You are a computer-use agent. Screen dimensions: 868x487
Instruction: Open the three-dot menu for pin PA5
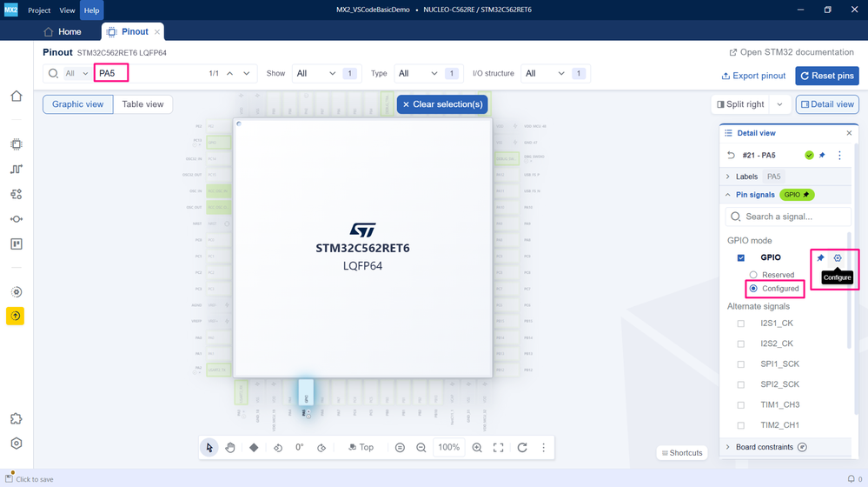(840, 155)
